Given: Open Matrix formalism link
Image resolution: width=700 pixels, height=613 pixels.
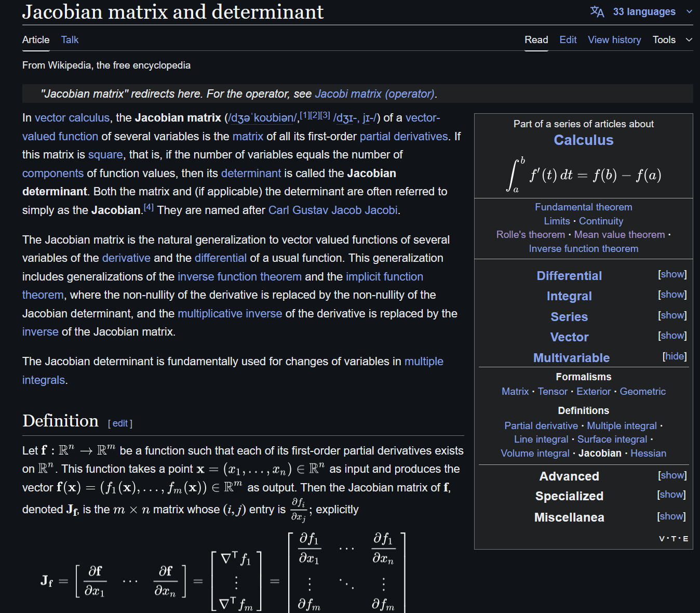Looking at the screenshot, I should click(515, 391).
